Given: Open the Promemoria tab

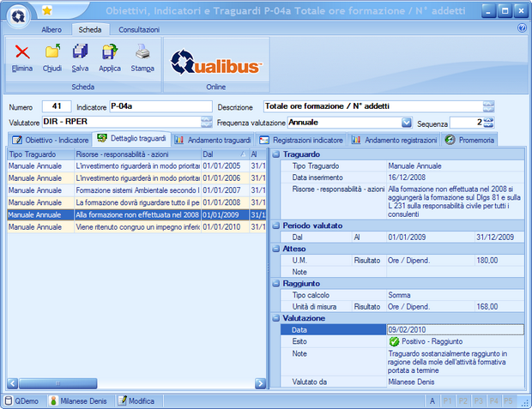Looking at the screenshot, I should 469,139.
